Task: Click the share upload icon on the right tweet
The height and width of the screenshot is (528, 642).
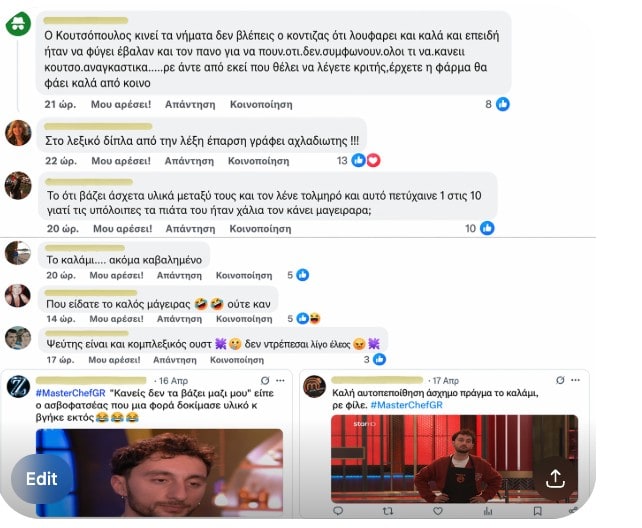Action: [555, 478]
